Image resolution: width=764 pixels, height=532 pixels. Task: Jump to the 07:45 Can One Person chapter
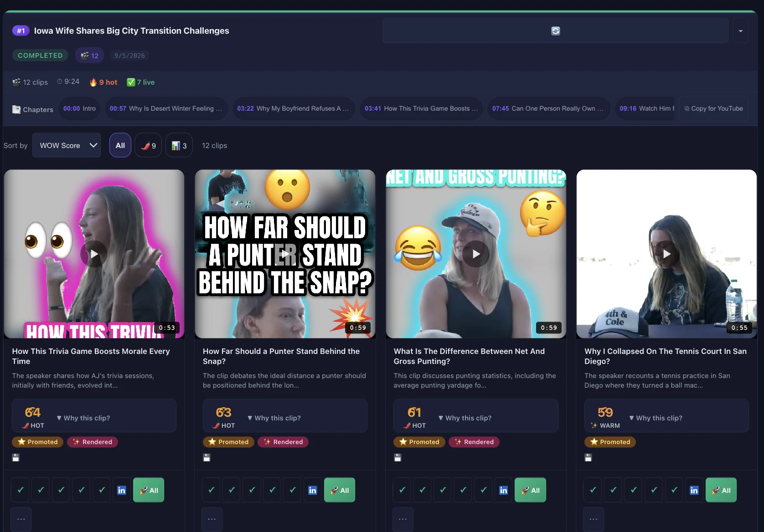[x=548, y=108]
